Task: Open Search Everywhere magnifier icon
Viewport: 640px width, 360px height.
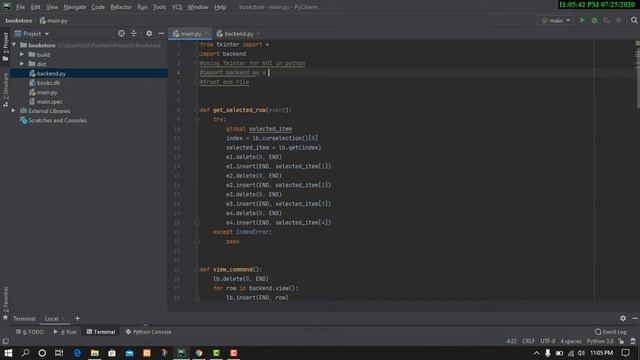Action: 634,20
